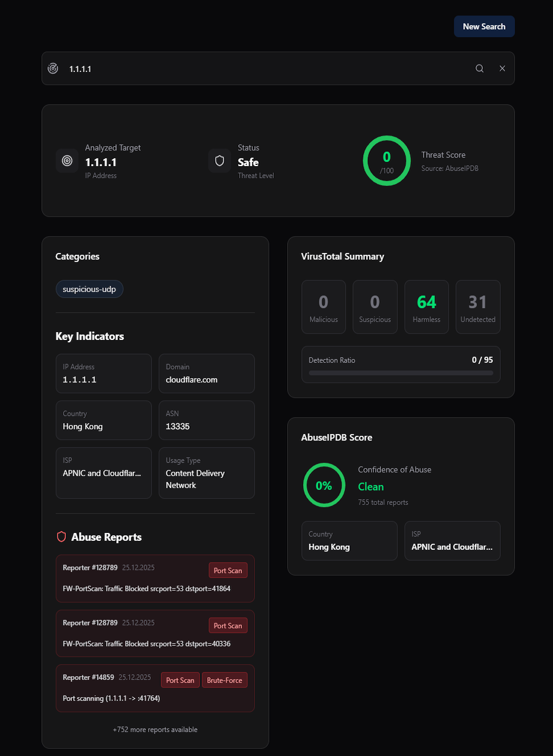The width and height of the screenshot is (553, 756).
Task: Click the Brute-Force tag on third report
Action: pos(225,680)
